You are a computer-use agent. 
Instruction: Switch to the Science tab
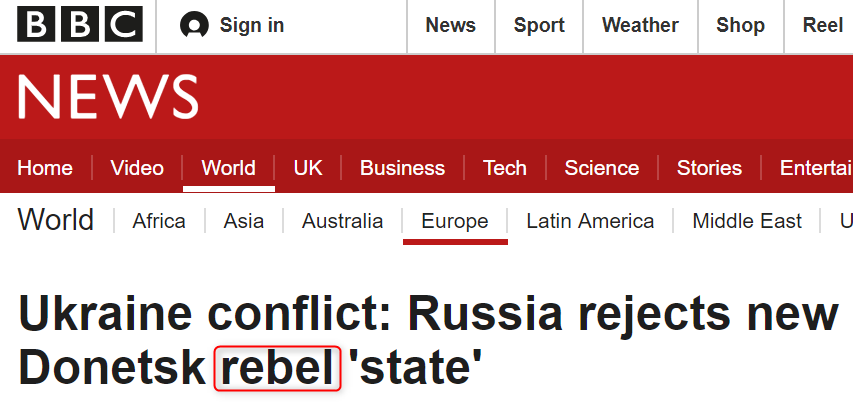coord(601,168)
